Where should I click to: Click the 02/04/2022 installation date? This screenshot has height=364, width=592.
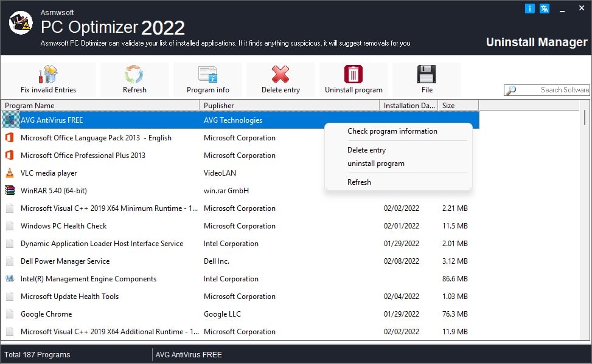pyautogui.click(x=402, y=297)
